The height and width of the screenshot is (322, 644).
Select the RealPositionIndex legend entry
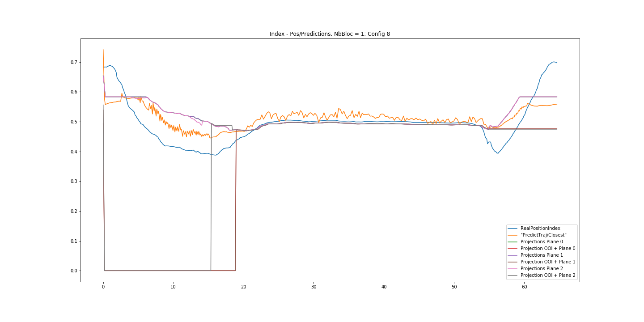click(540, 228)
